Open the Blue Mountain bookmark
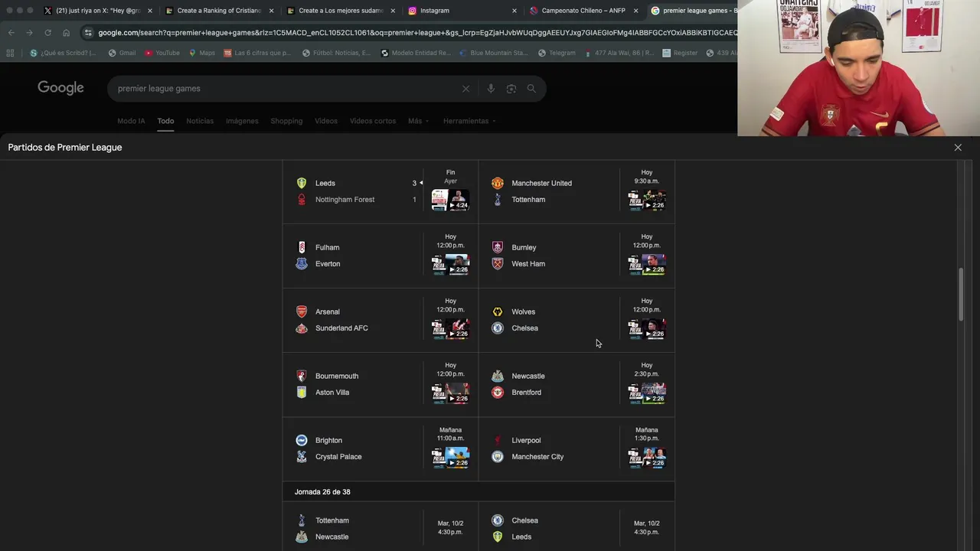Screen dimensions: 980x551 (x=493, y=53)
